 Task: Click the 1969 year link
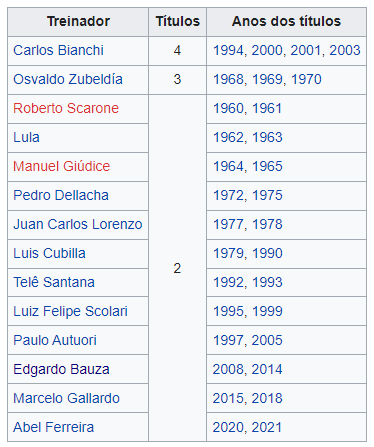click(267, 79)
